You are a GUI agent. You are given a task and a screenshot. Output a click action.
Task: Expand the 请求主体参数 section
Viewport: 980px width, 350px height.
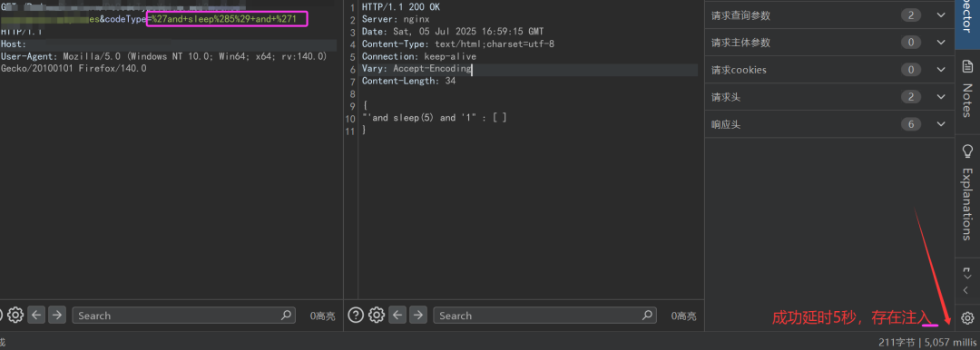(829, 43)
